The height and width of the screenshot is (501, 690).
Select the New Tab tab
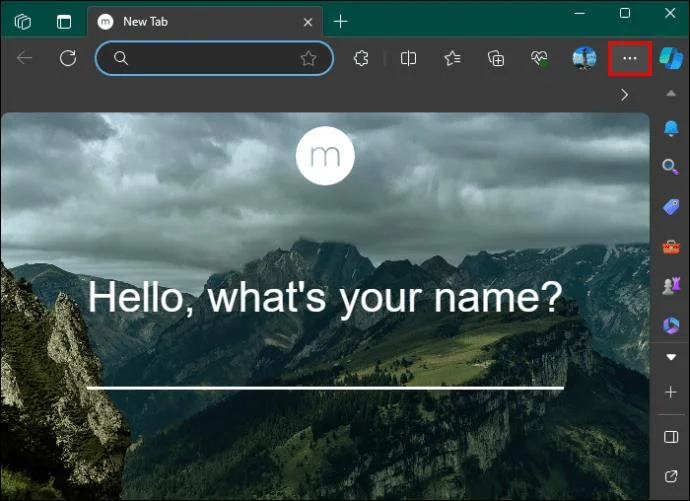[x=205, y=22]
